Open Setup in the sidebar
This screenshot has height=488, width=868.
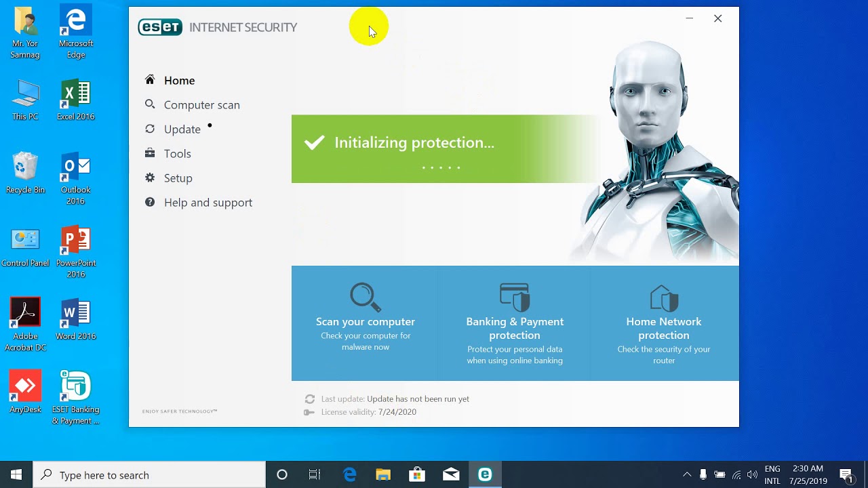178,178
